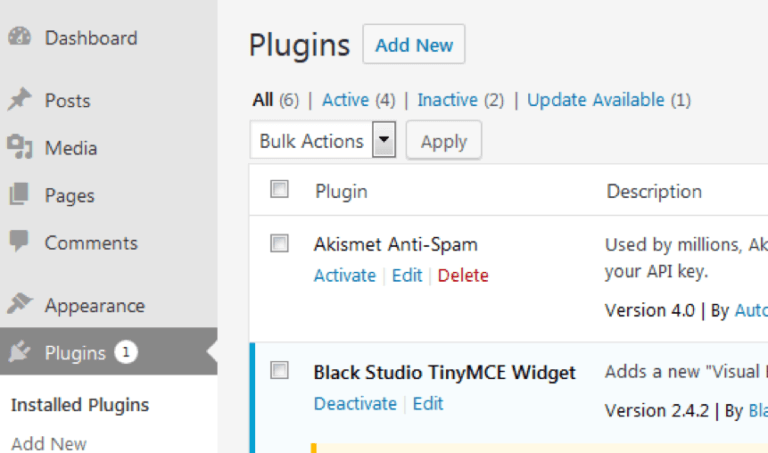
Task: Activate the Akismet Anti-Spam plugin
Action: point(345,275)
